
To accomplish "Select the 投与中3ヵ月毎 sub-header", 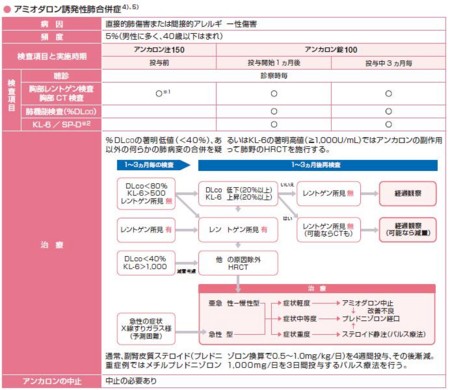I will (388, 63).
